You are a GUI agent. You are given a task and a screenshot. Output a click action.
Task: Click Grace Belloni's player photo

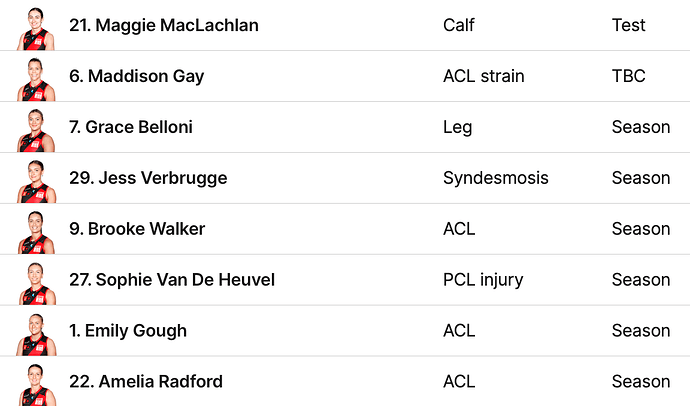(35, 129)
